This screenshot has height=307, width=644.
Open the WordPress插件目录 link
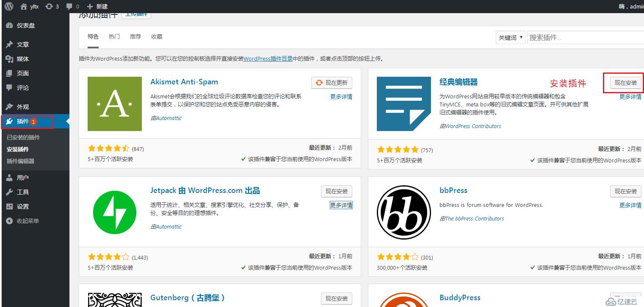pyautogui.click(x=268, y=59)
